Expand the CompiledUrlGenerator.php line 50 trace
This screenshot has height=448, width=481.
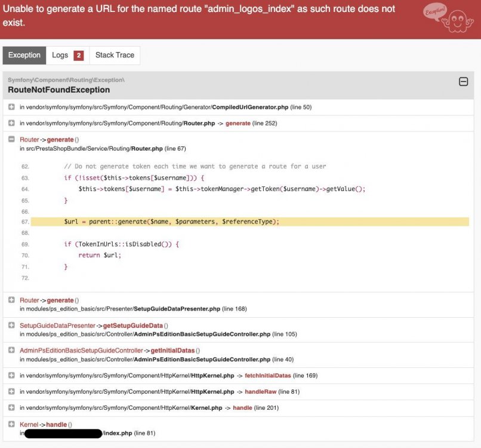[11, 107]
